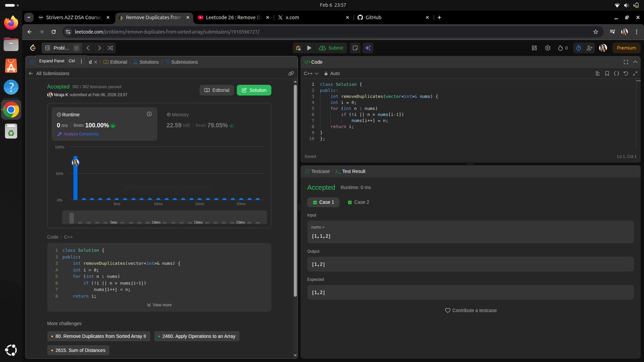644x362 pixels.
Task: Select Case 1 test result
Action: tap(323, 202)
